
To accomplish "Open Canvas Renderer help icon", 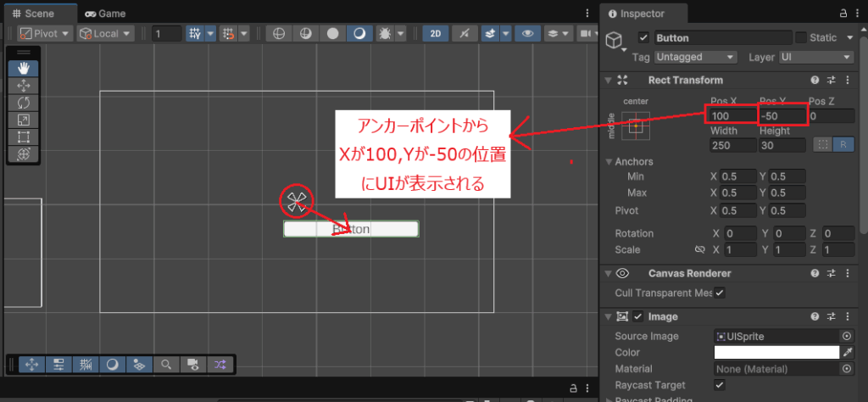I will coord(815,273).
